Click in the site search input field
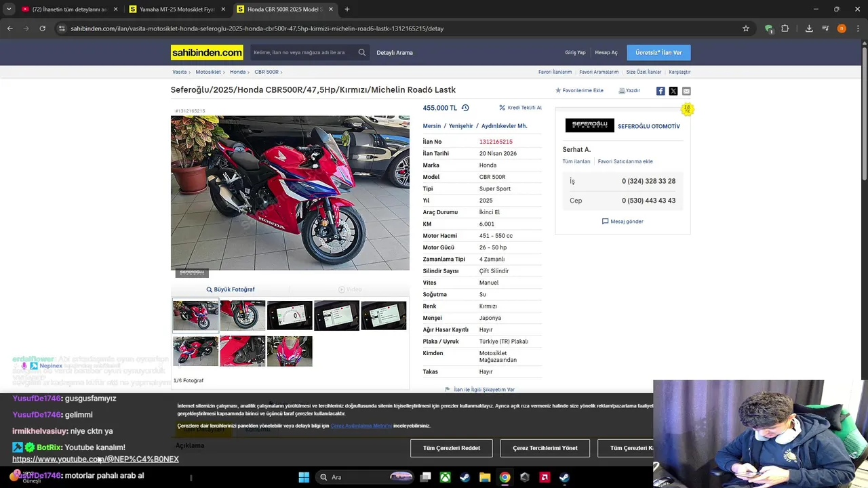The height and width of the screenshot is (488, 868). pos(303,52)
